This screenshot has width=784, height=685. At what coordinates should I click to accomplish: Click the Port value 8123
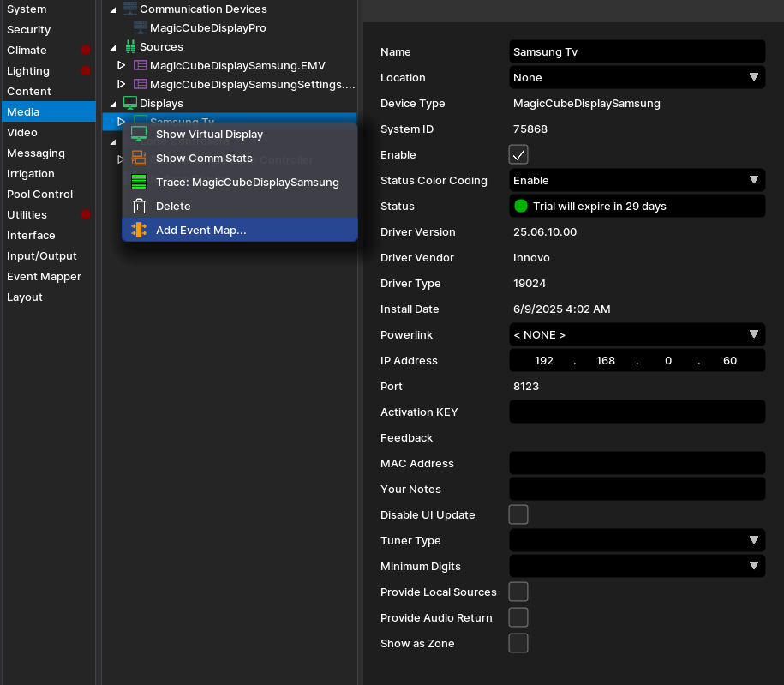pyautogui.click(x=526, y=387)
